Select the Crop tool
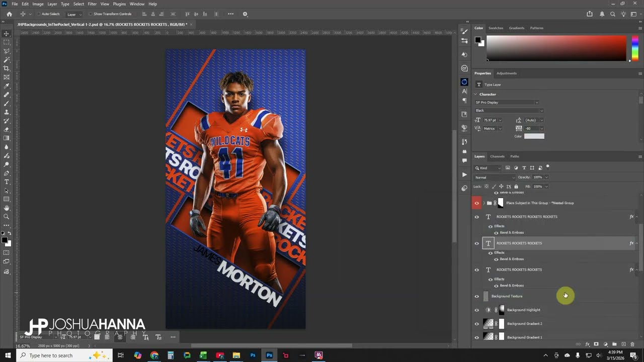This screenshot has width=644, height=362. pyautogui.click(x=7, y=68)
